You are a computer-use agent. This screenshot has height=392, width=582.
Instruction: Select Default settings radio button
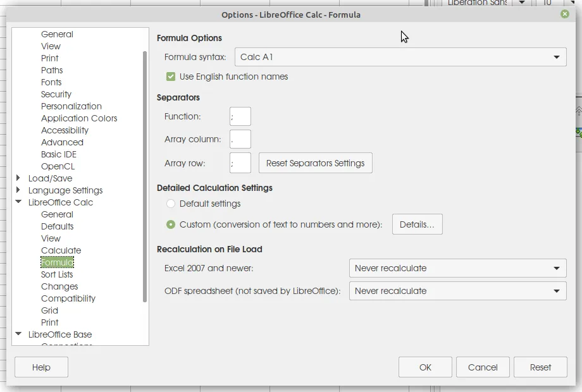pyautogui.click(x=171, y=204)
